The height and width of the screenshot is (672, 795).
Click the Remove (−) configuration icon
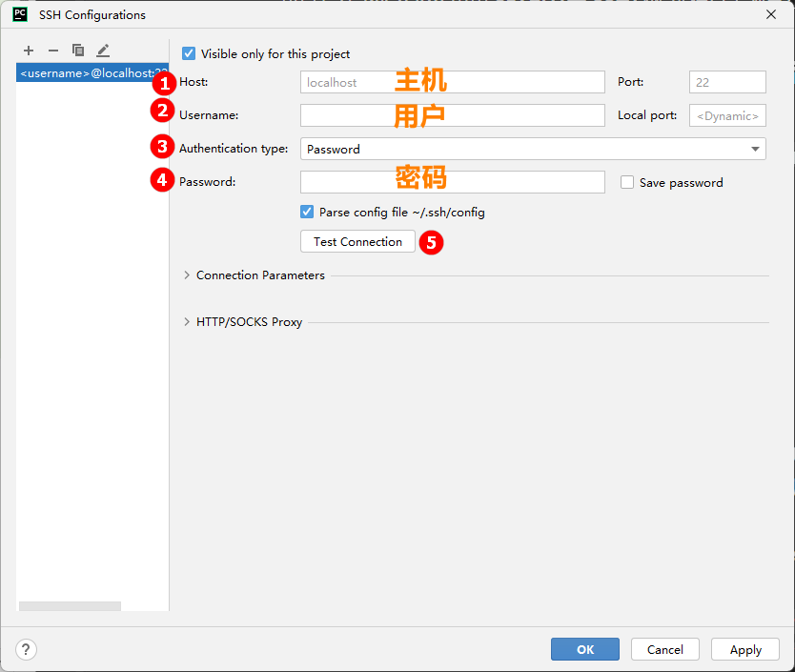pos(53,51)
